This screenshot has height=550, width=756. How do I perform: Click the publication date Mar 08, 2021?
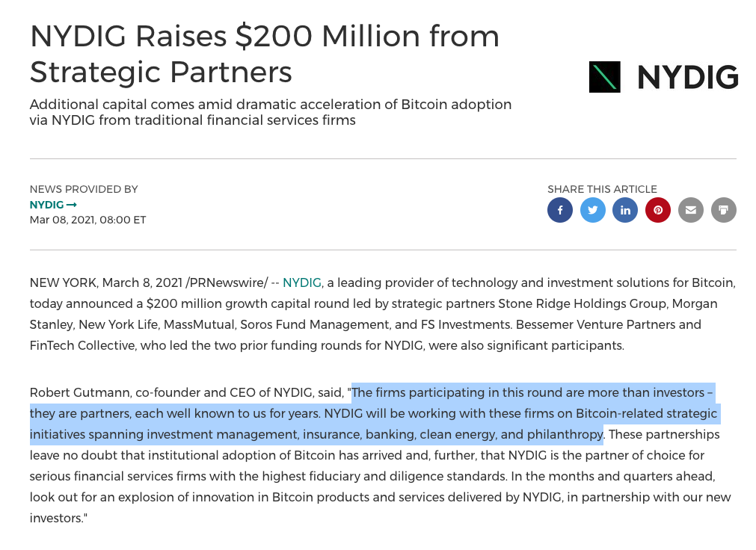pos(87,220)
